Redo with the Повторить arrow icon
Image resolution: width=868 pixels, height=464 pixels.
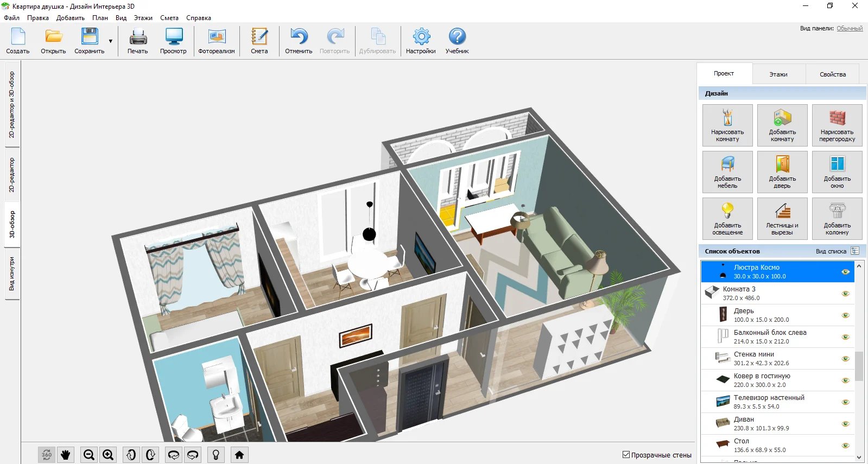pyautogui.click(x=335, y=41)
